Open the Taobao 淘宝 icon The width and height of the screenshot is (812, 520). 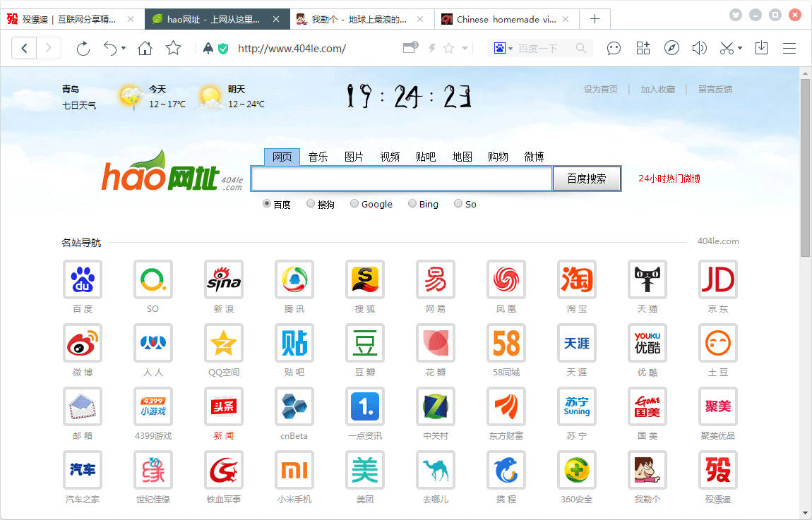click(x=576, y=279)
